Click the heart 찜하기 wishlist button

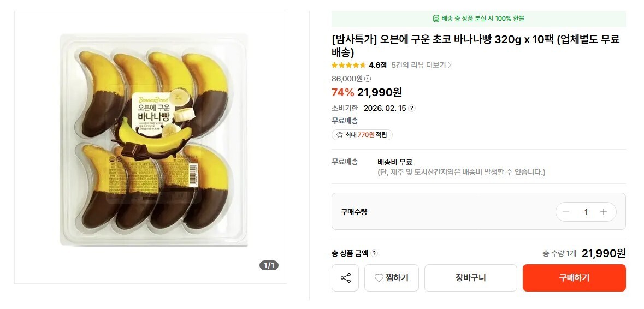[x=391, y=278]
